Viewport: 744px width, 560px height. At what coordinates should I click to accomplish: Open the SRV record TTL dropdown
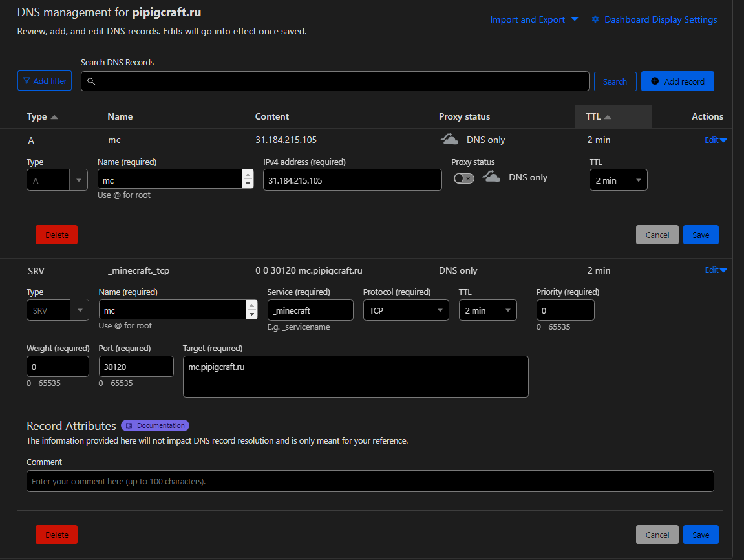(x=488, y=310)
